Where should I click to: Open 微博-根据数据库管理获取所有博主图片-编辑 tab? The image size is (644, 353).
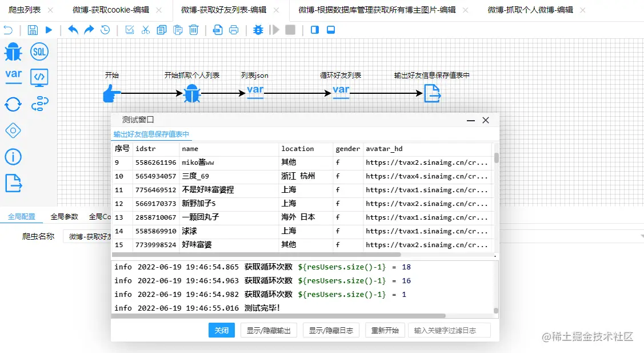pyautogui.click(x=377, y=10)
